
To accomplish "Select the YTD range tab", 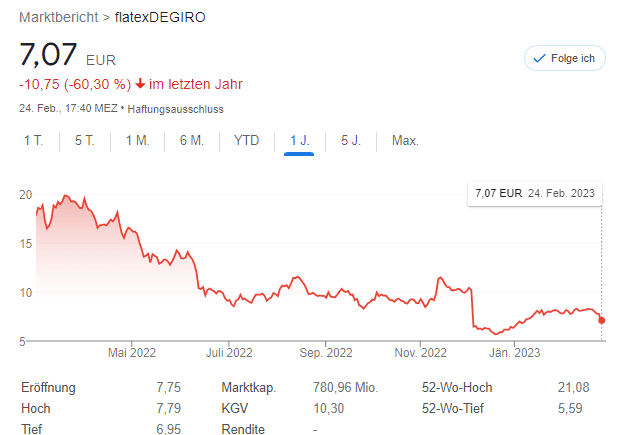I will pyautogui.click(x=246, y=140).
